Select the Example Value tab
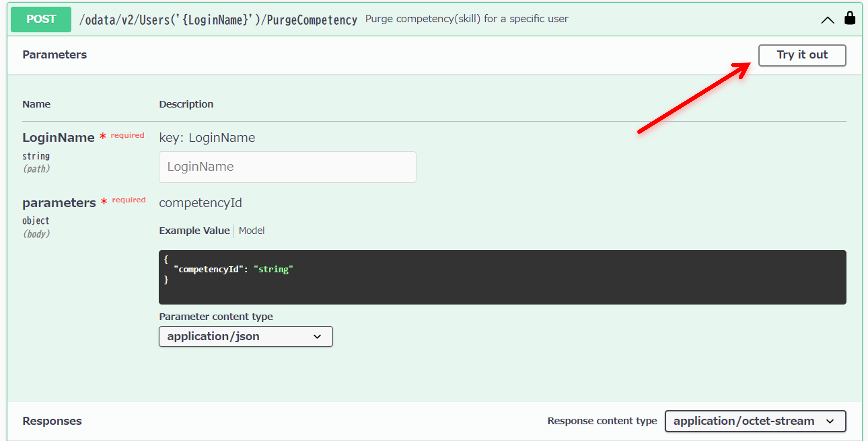The width and height of the screenshot is (868, 441). click(x=194, y=231)
